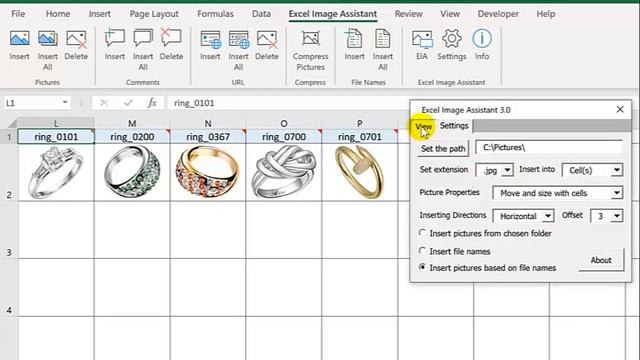Select the Excel Image Assistant ribbon tab
Screen dimensions: 640x360
(333, 13)
